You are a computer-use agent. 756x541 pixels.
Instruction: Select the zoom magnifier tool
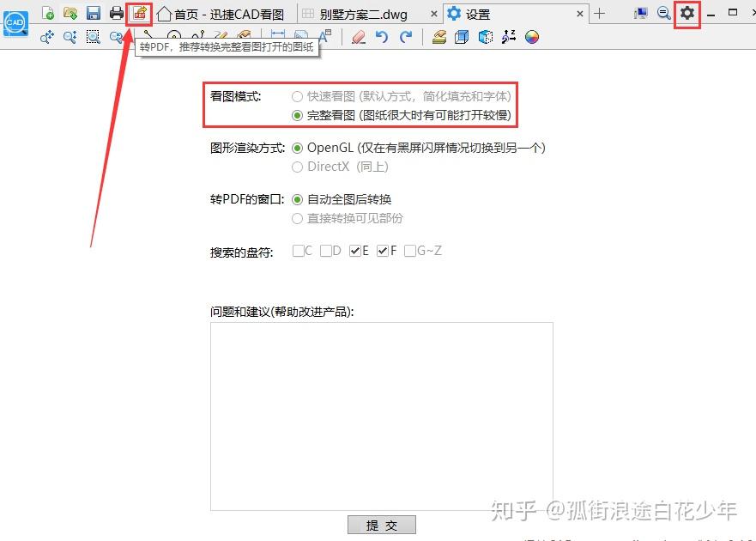[70, 37]
